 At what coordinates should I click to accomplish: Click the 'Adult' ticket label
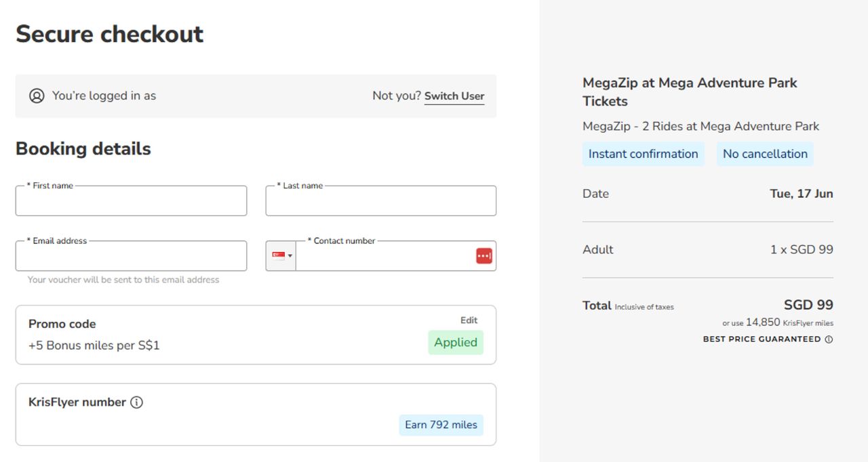[598, 249]
